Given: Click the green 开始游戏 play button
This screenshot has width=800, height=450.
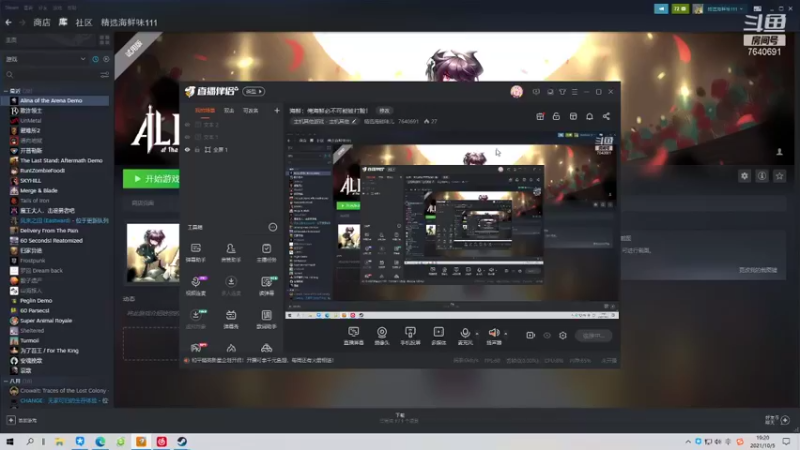Looking at the screenshot, I should (151, 179).
